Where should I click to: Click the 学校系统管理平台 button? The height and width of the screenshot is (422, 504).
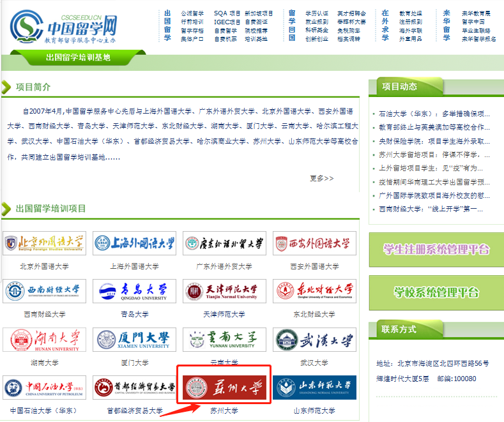click(x=435, y=292)
